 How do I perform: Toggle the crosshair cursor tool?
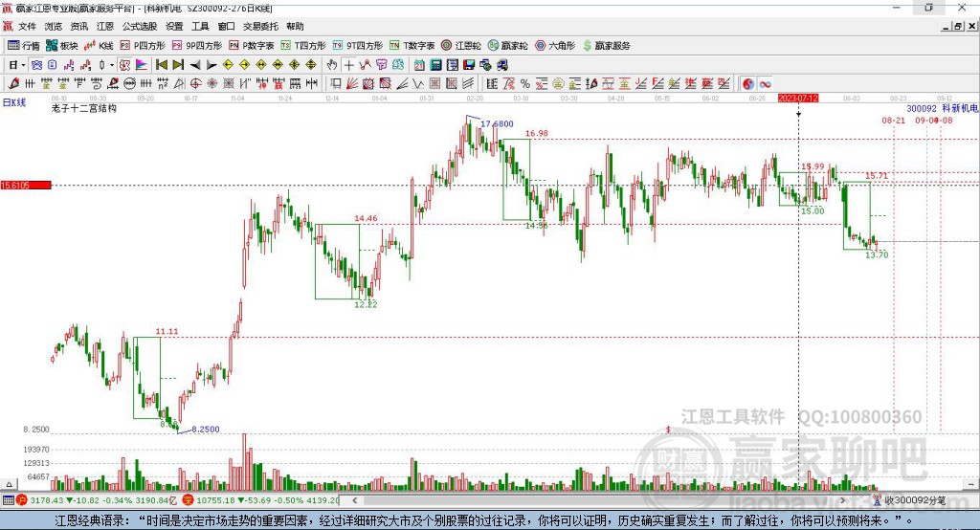[348, 65]
